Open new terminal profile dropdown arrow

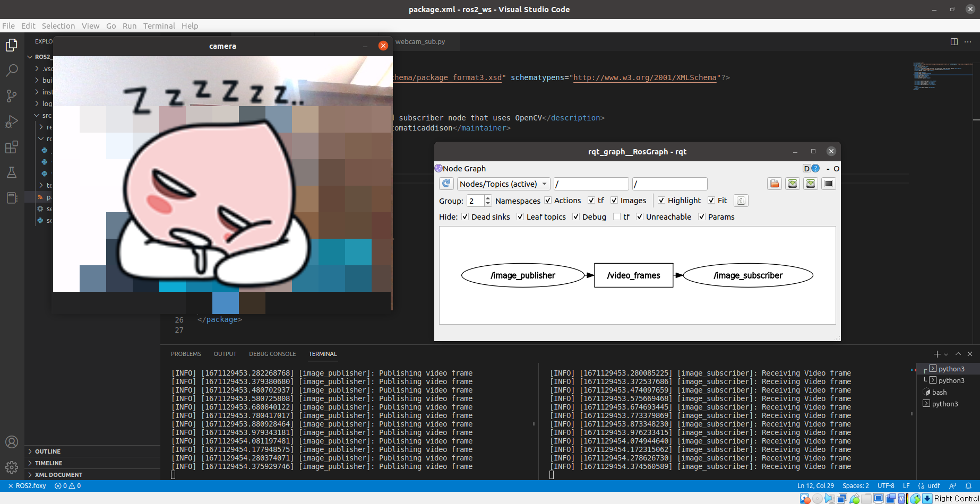click(946, 354)
